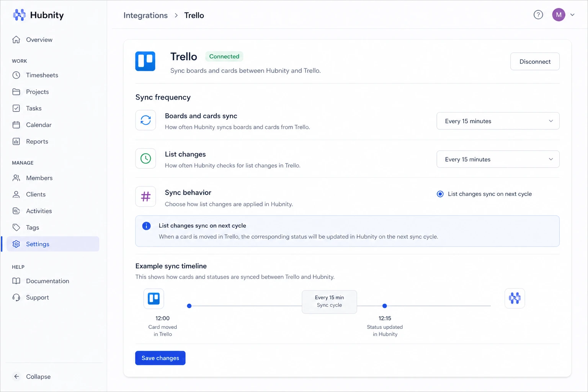Click the Clients person icon
This screenshot has height=392, width=588.
[x=16, y=194]
